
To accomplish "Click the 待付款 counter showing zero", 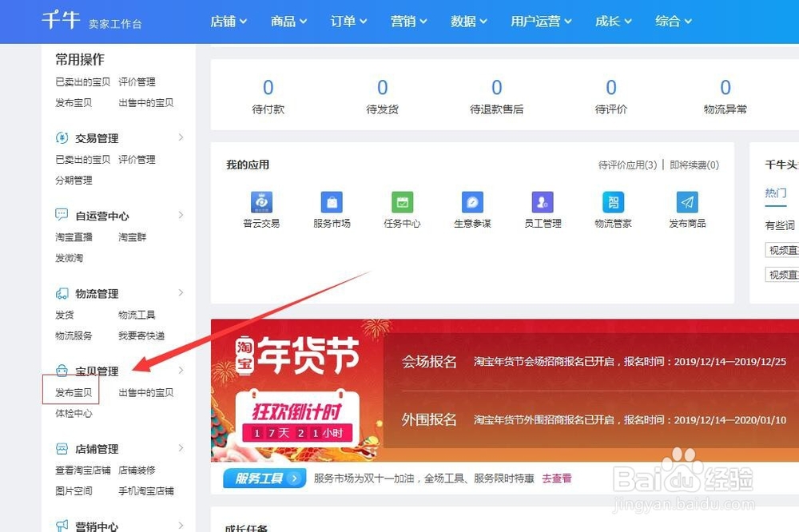I will 268,94.
